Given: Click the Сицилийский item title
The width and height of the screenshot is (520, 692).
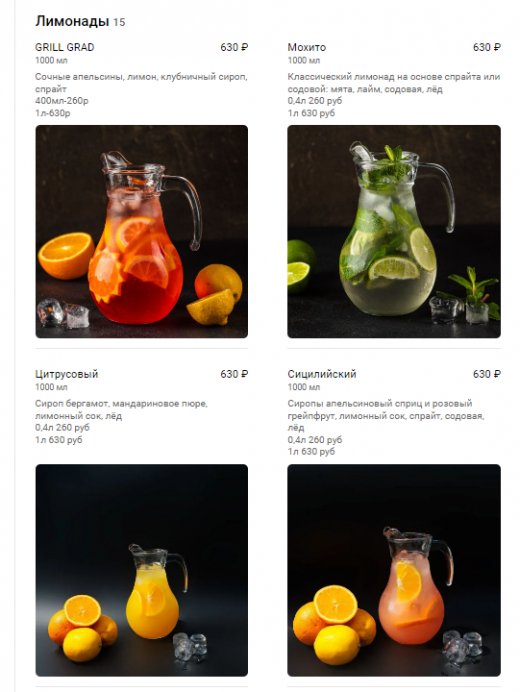Looking at the screenshot, I should [x=322, y=374].
